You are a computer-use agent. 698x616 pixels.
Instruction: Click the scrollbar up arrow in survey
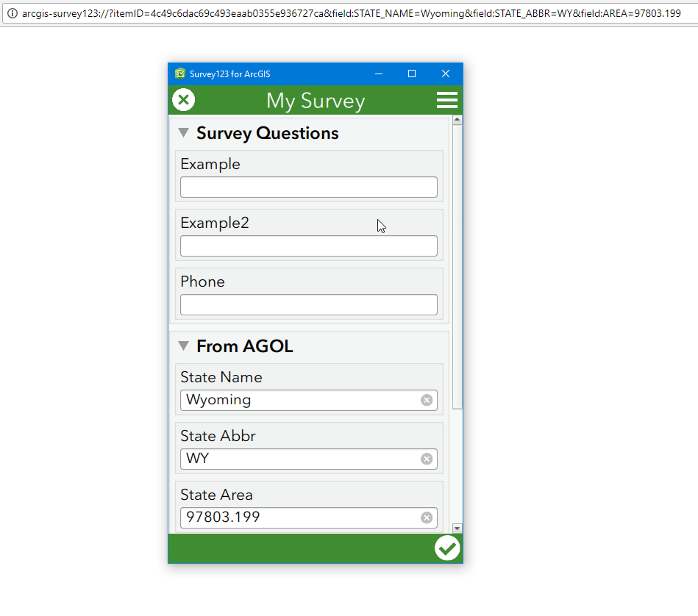pos(457,120)
